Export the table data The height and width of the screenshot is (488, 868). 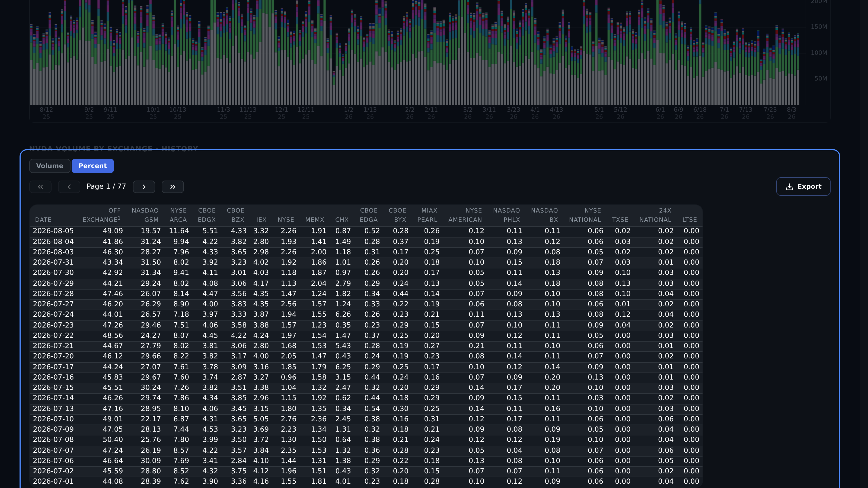pos(803,187)
